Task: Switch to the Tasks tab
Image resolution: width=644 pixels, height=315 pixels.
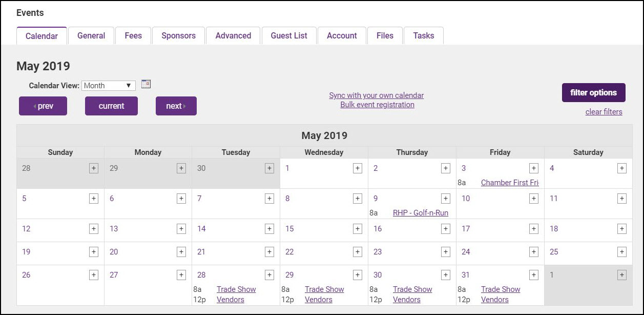Action: [424, 35]
